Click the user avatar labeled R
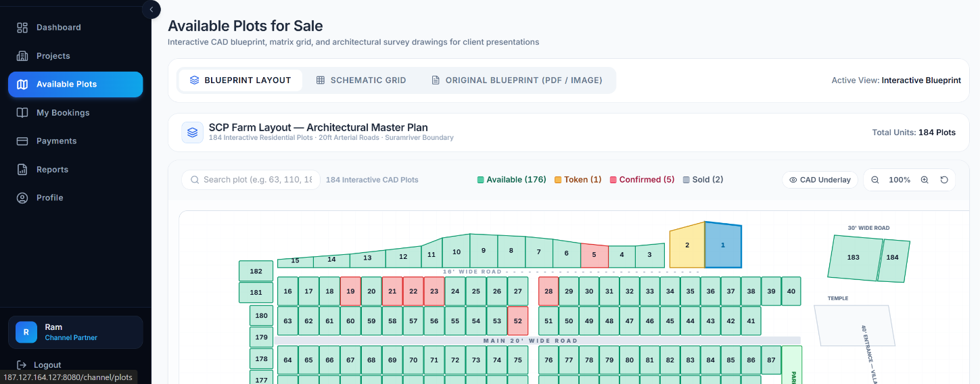This screenshot has height=384, width=980. pos(26,332)
